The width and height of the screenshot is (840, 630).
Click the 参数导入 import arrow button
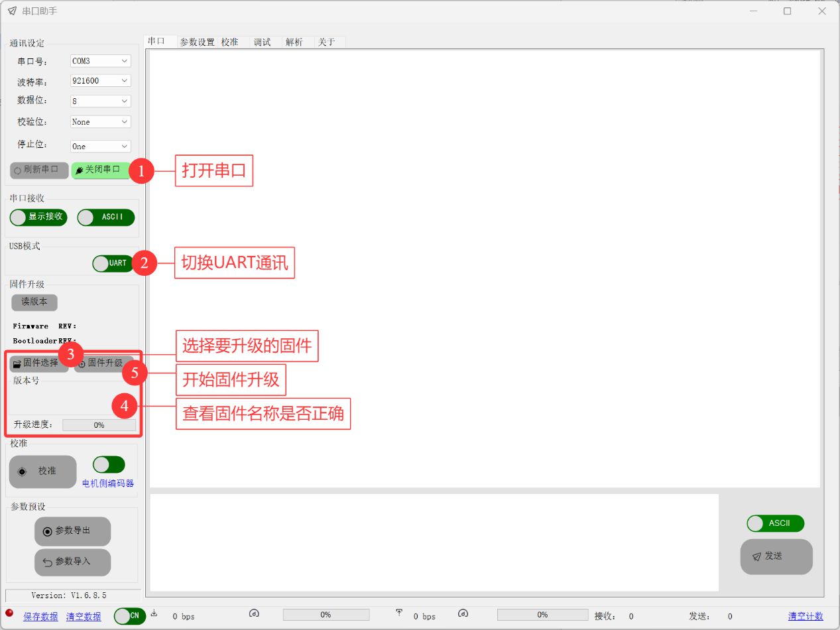coord(72,562)
